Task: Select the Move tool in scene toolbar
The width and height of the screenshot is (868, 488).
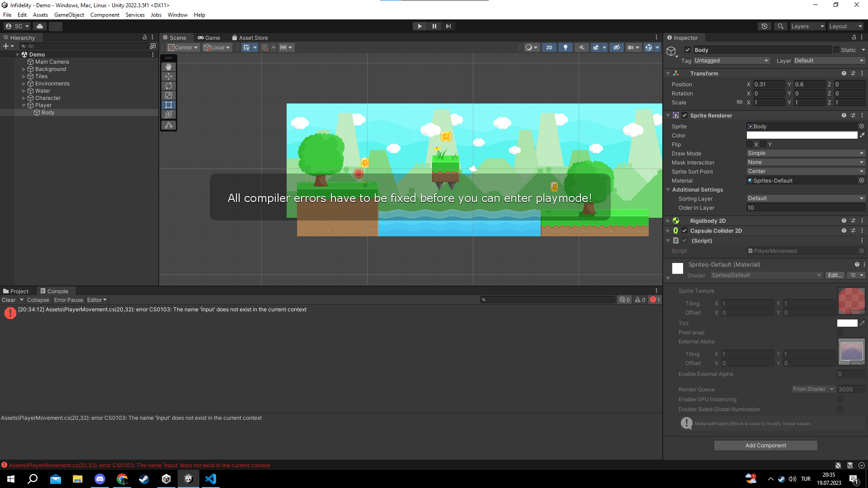Action: (x=169, y=76)
